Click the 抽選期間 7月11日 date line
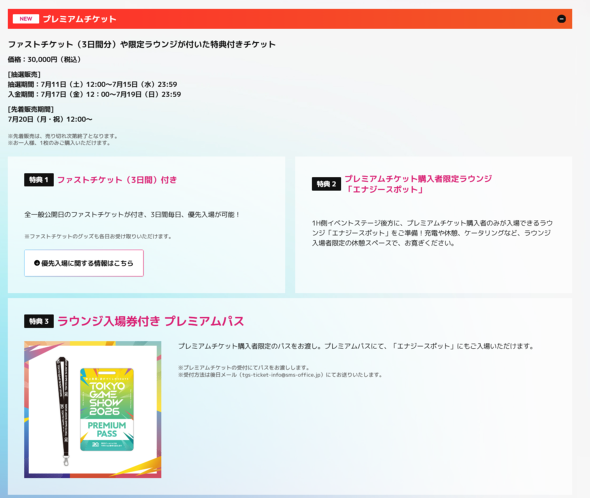This screenshot has width=590, height=498. tap(93, 84)
